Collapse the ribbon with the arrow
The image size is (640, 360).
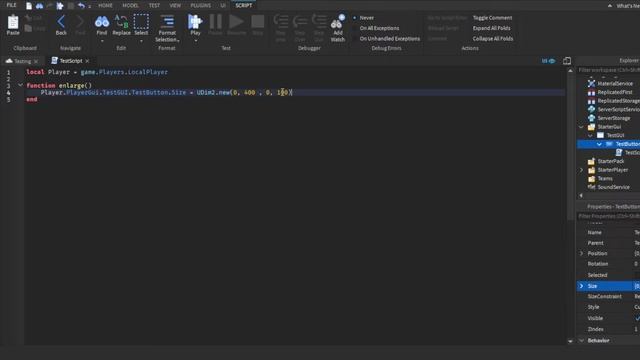(x=610, y=6)
